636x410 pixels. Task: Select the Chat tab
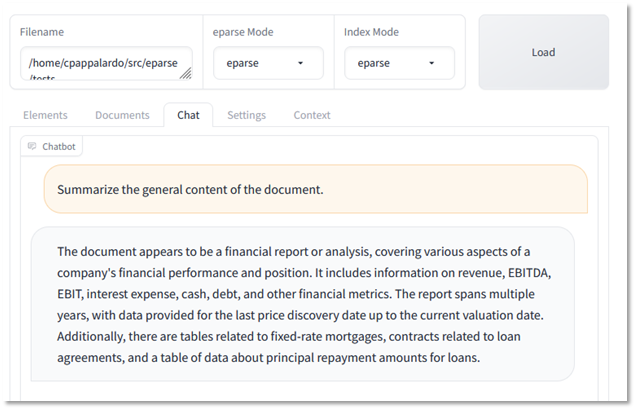tap(188, 115)
